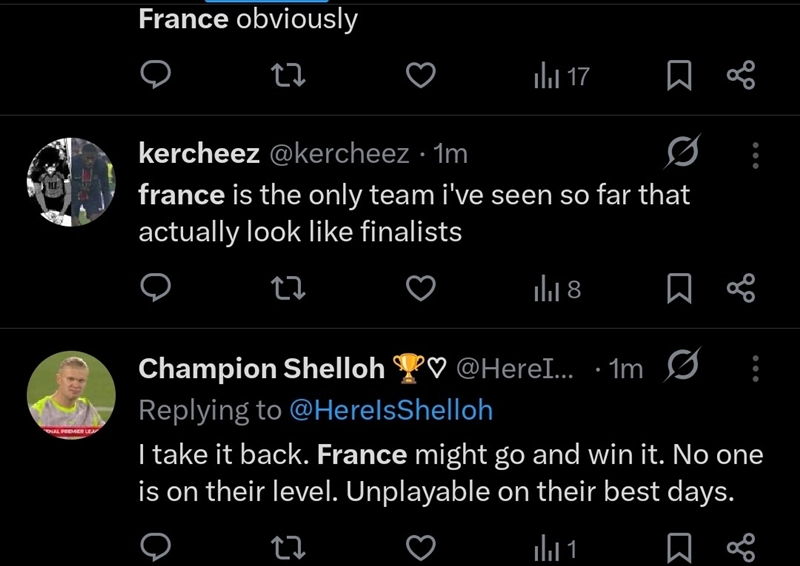
Task: Share kercheez's tweet
Action: coord(741,288)
